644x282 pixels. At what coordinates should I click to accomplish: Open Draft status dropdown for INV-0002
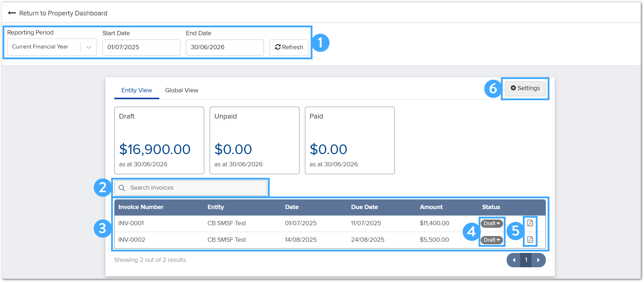coord(492,240)
